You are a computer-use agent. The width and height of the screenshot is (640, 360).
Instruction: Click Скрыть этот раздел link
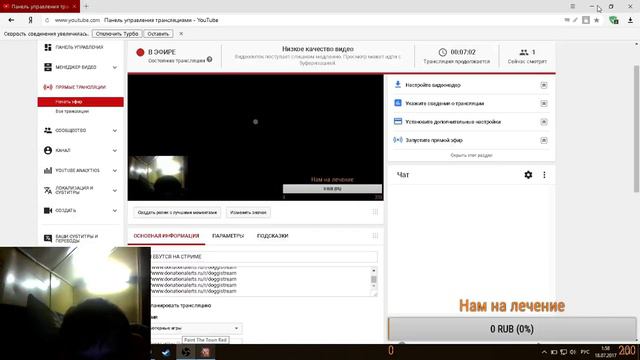471,155
